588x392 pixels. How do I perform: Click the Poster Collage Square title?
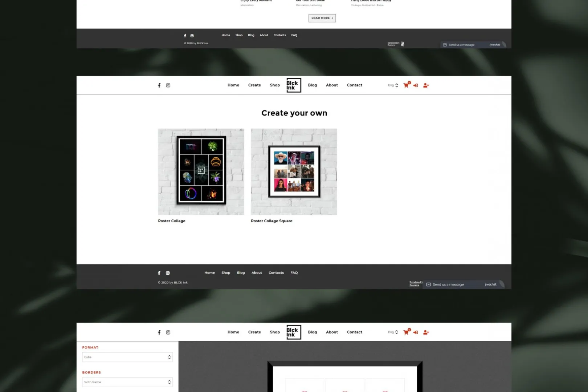coord(271,221)
